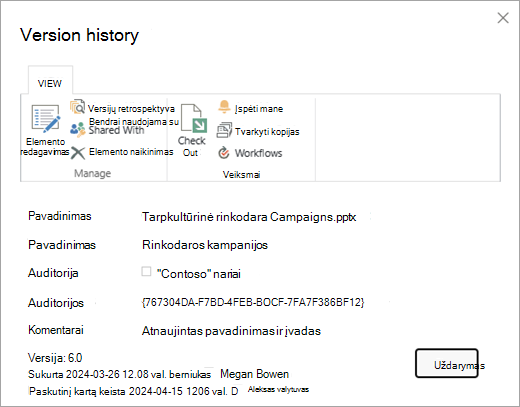Open the Workflows icon
520x407 pixels.
point(224,153)
